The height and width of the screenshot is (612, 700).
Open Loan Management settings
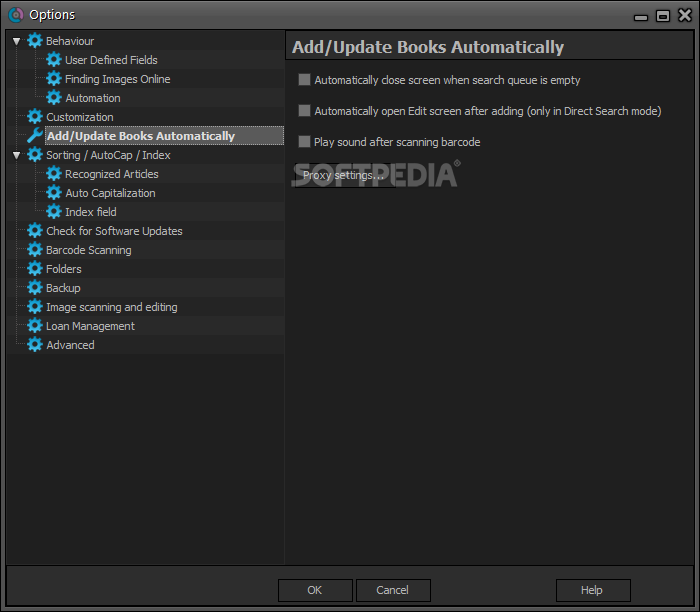coord(90,326)
